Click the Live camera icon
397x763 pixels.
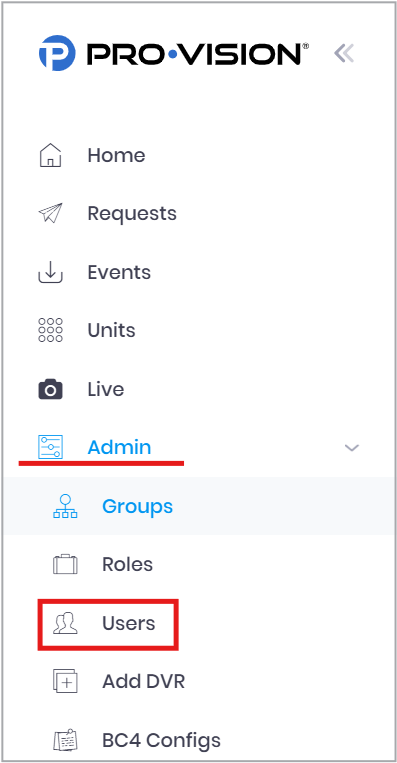(51, 390)
